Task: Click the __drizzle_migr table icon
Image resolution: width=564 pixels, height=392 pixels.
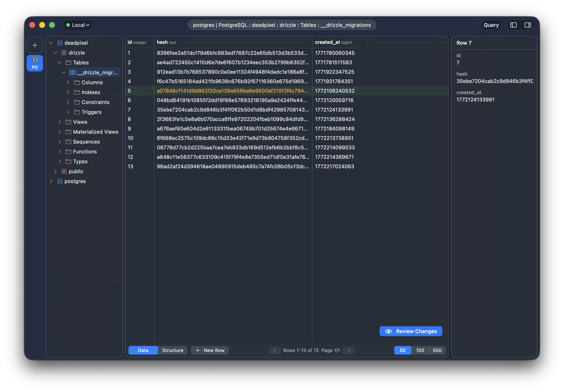Action: click(72, 72)
